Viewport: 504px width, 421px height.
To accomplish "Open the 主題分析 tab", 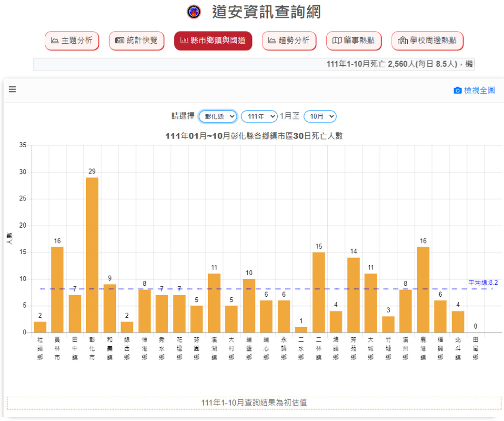I will pyautogui.click(x=72, y=41).
